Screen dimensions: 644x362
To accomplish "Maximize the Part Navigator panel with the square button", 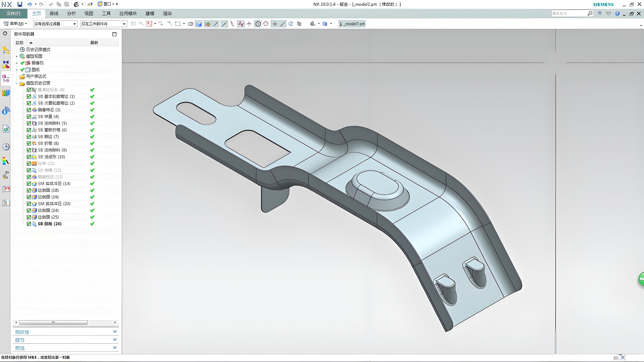I will (x=114, y=34).
